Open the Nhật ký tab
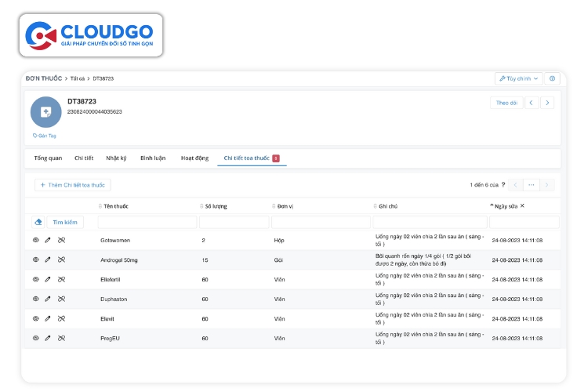This screenshot has height=392, width=588. [116, 158]
